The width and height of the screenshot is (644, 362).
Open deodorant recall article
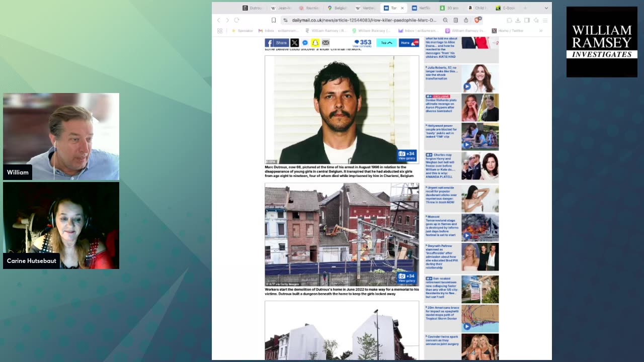(442, 195)
